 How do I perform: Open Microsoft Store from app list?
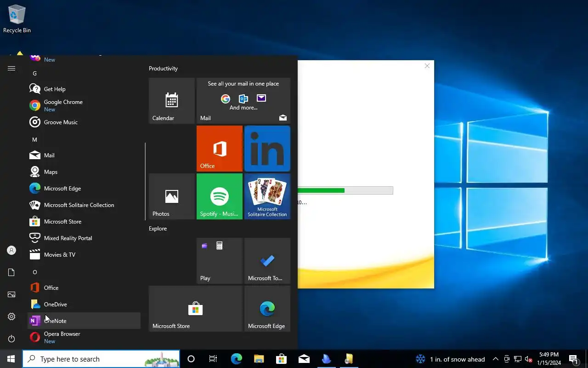click(84, 222)
